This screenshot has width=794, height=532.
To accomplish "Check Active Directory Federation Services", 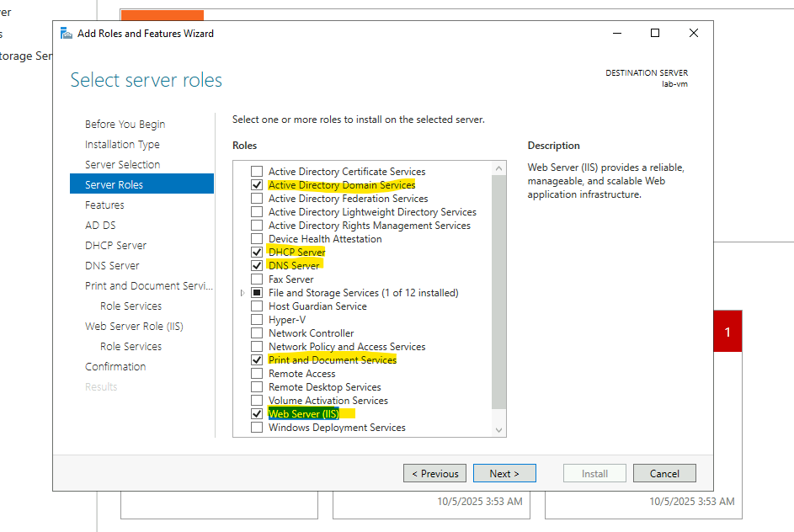I will tap(257, 199).
